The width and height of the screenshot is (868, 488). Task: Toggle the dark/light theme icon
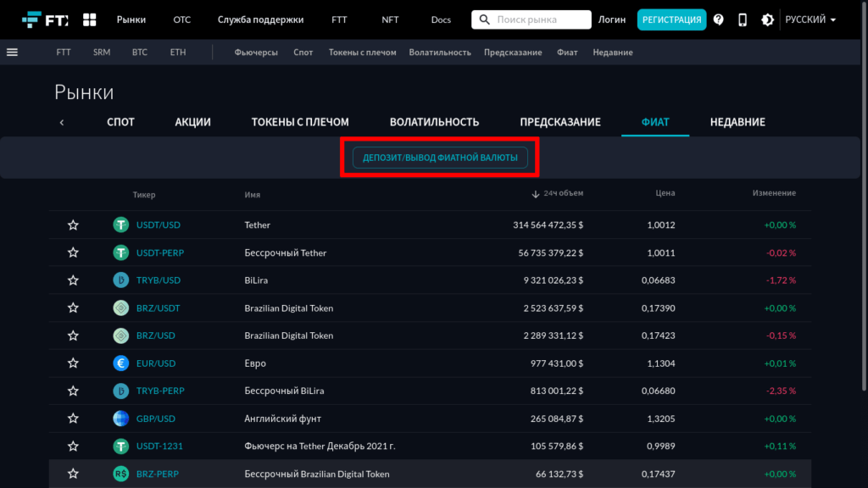(767, 19)
